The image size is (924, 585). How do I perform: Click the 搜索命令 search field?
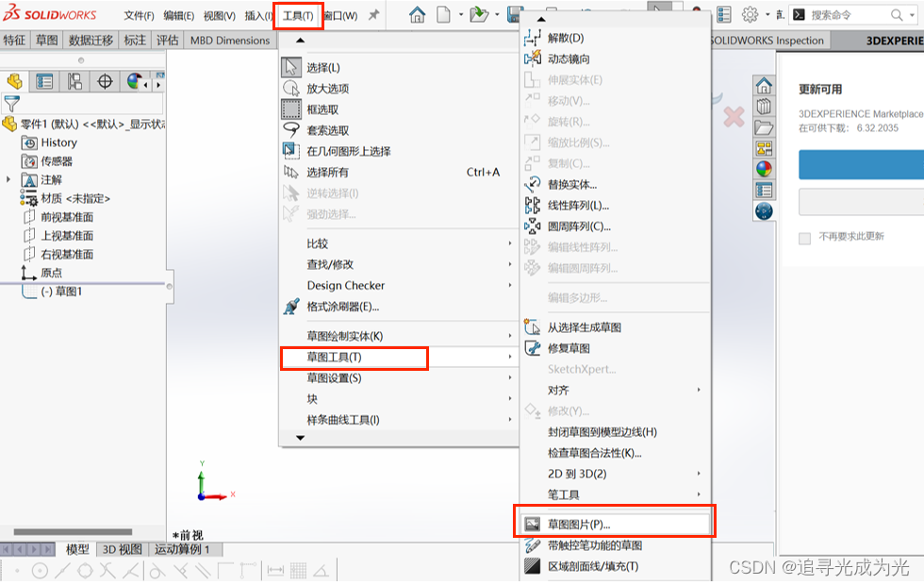(848, 15)
